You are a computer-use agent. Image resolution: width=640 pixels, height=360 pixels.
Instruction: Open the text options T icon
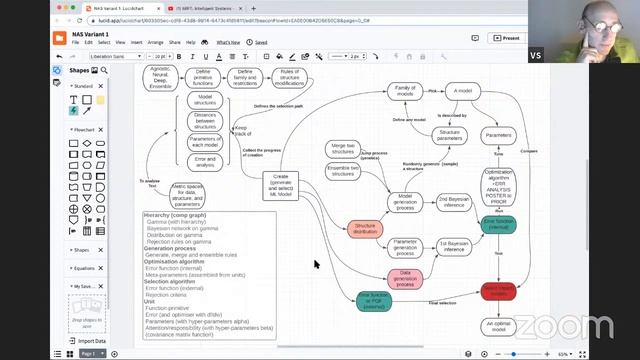(246, 56)
